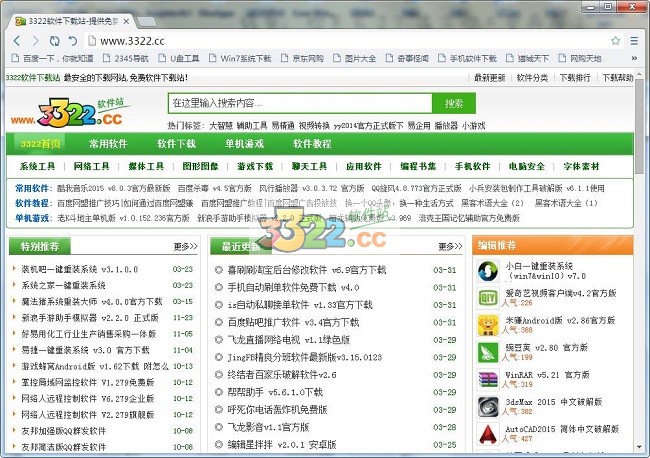The image size is (650, 458).
Task: Click the scrollbar's up arrow
Action: pyautogui.click(x=640, y=74)
